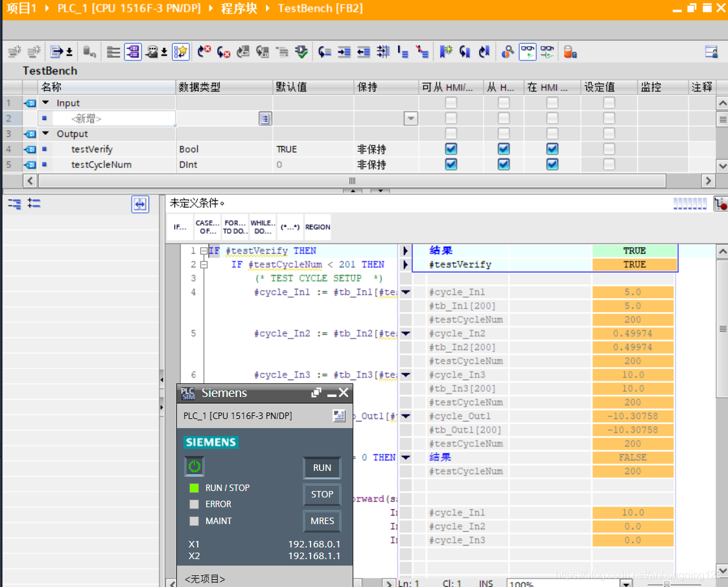Check HMI accessible box in Input row
Image resolution: width=728 pixels, height=587 pixels.
[x=451, y=102]
